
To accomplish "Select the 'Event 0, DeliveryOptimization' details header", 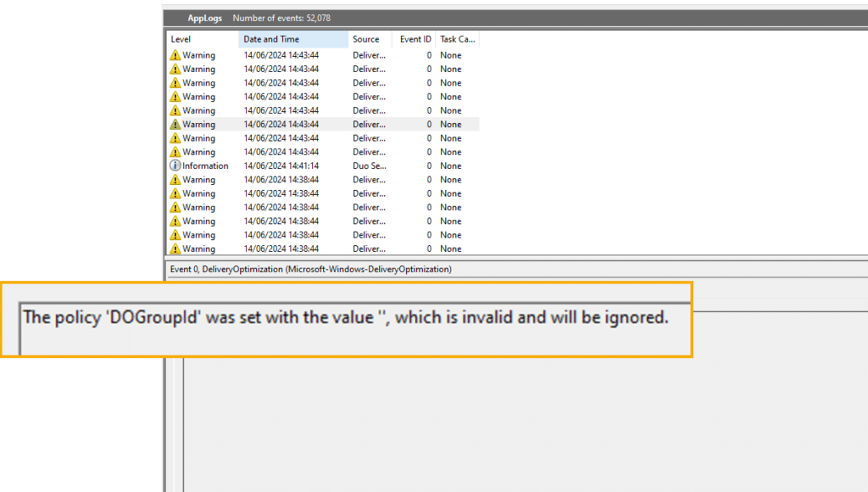I will [x=310, y=269].
